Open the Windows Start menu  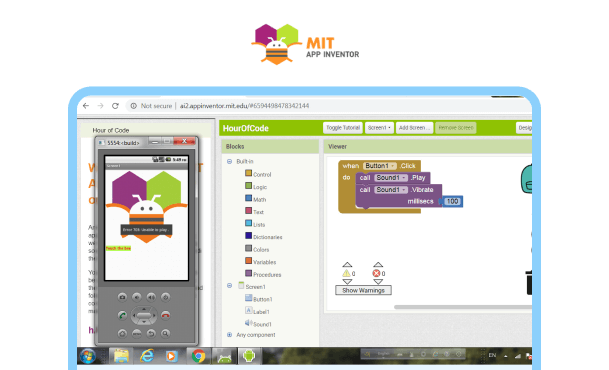[x=88, y=356]
